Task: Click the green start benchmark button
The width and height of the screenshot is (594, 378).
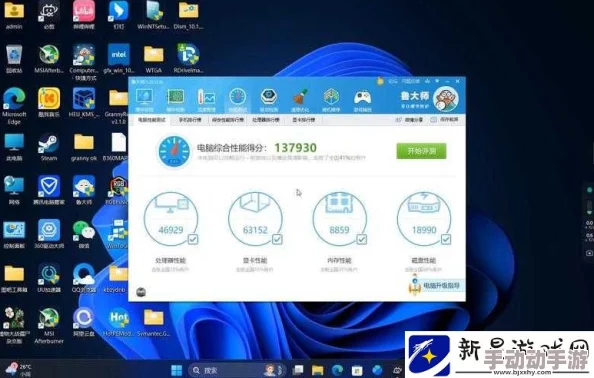Action: pyautogui.click(x=421, y=151)
